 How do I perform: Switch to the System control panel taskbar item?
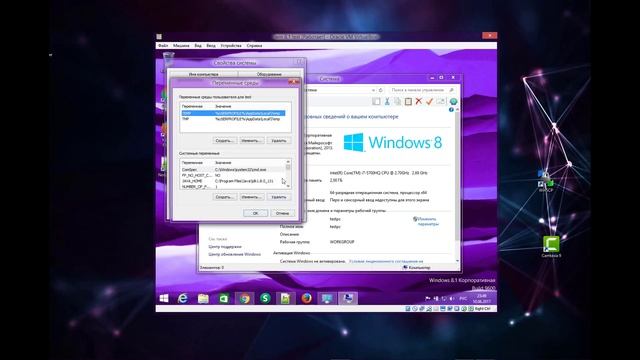click(327, 298)
